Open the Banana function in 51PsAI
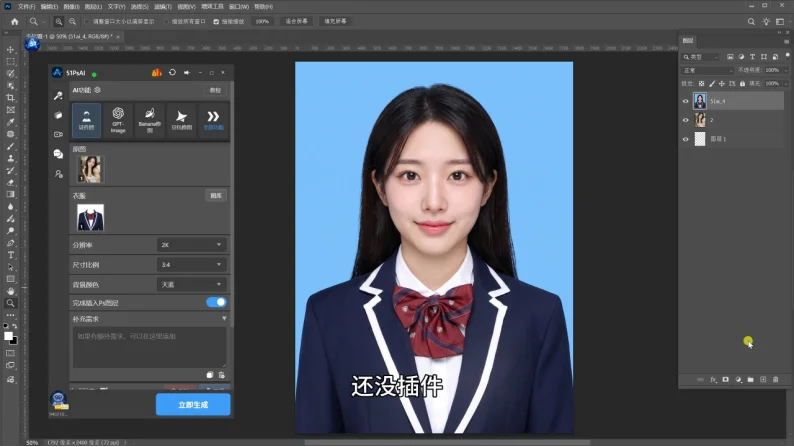 (149, 120)
